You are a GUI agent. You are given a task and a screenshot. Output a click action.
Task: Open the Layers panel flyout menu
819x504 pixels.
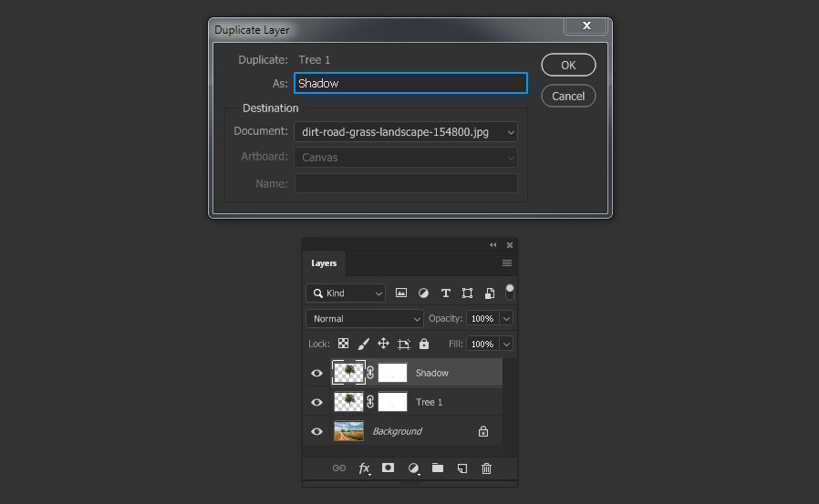click(507, 263)
